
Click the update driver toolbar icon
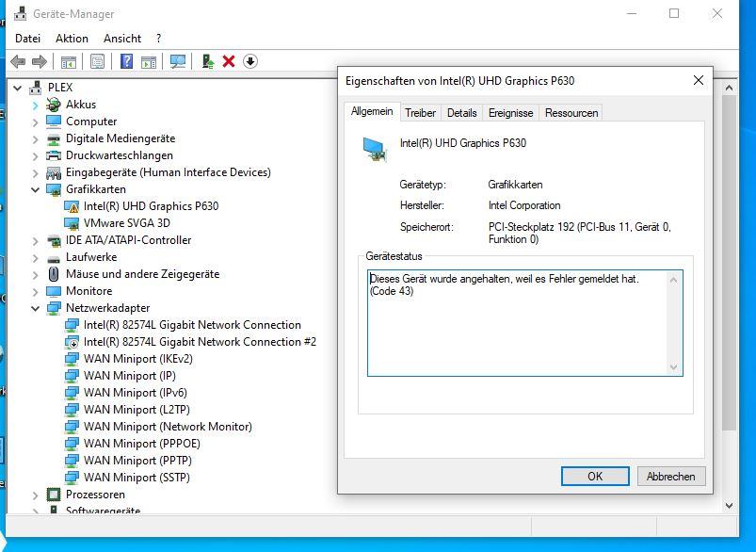pyautogui.click(x=208, y=61)
